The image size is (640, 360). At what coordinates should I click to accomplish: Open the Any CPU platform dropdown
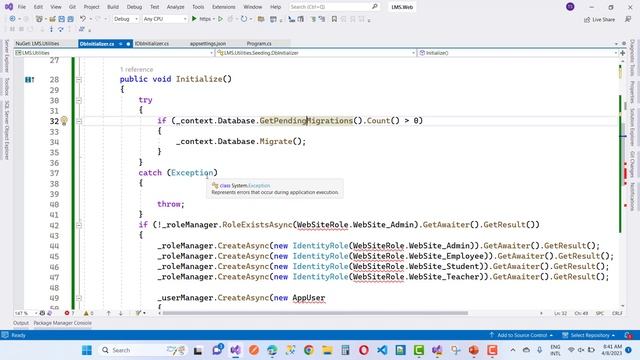(165, 19)
